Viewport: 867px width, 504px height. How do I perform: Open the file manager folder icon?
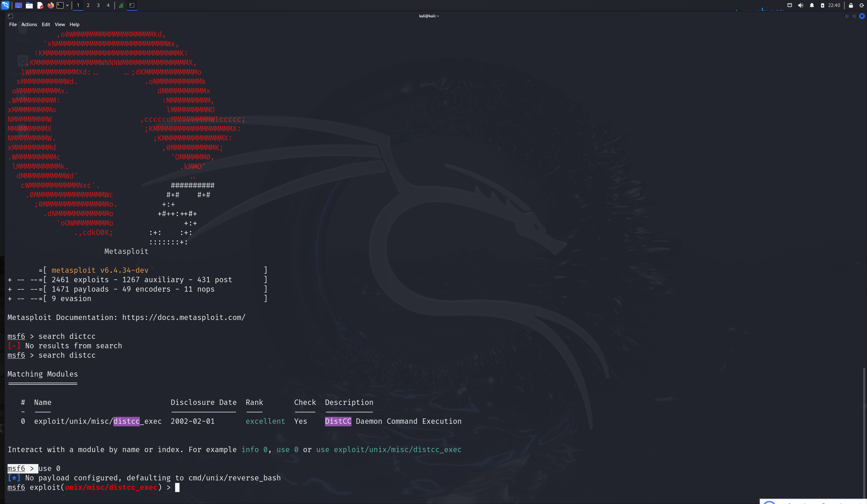coord(29,5)
